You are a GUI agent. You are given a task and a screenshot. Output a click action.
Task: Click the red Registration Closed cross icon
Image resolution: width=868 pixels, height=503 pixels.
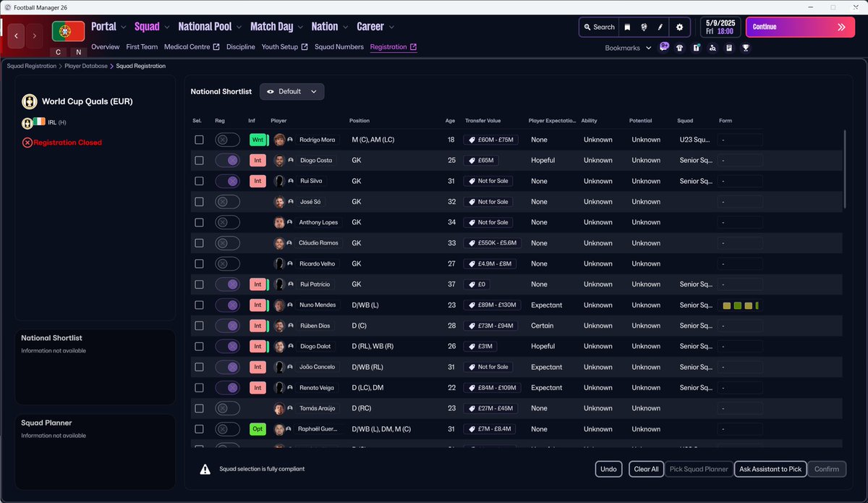pyautogui.click(x=27, y=143)
